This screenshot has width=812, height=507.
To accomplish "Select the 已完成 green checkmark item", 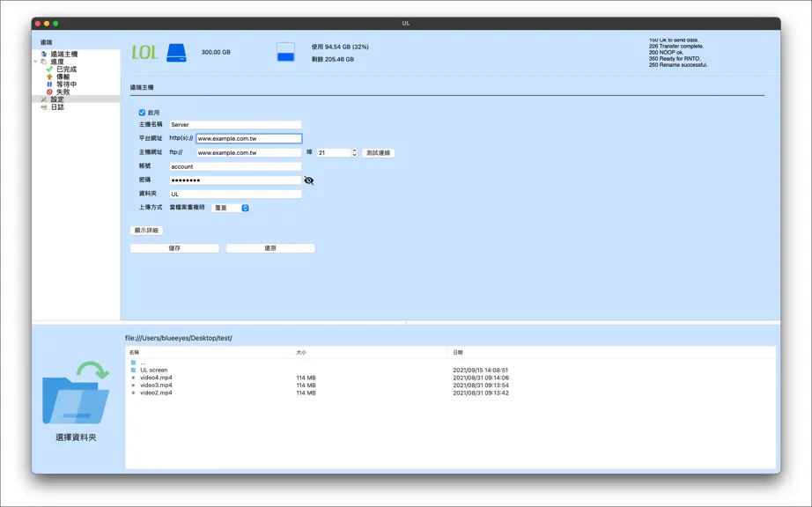I will tap(61, 70).
